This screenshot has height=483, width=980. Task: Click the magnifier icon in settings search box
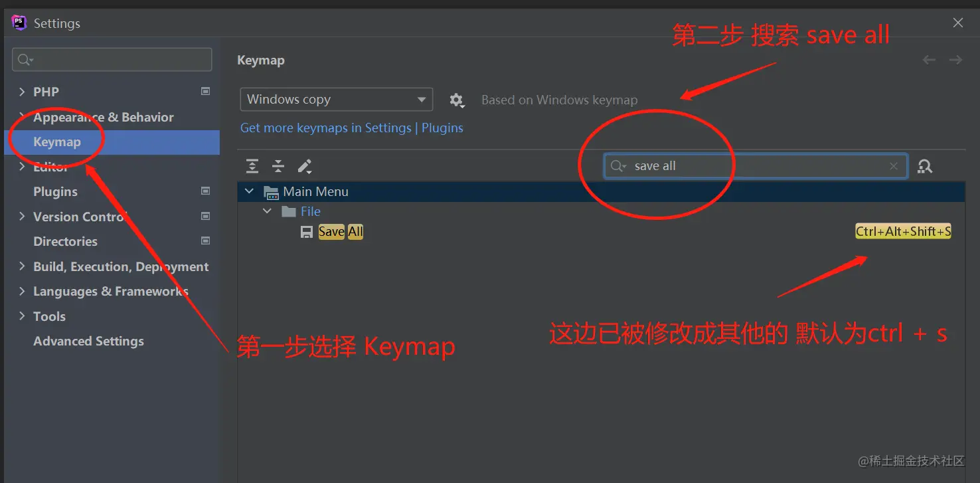[25, 60]
